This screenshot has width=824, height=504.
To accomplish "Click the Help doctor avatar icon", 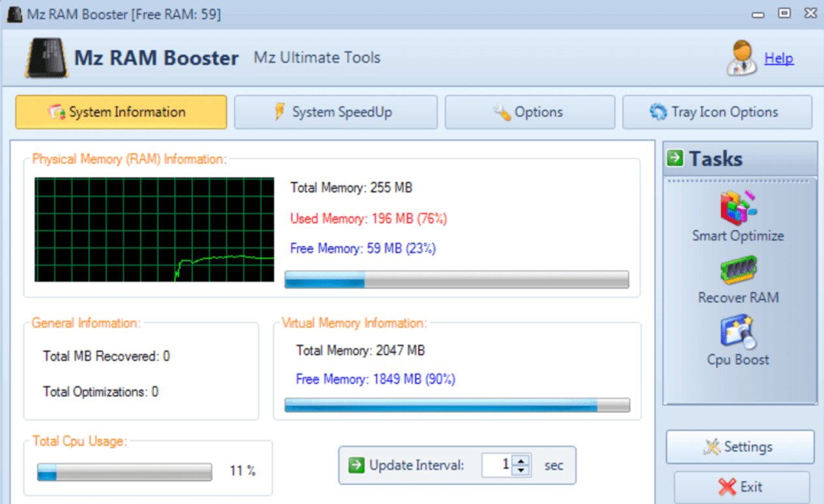I will pyautogui.click(x=742, y=58).
